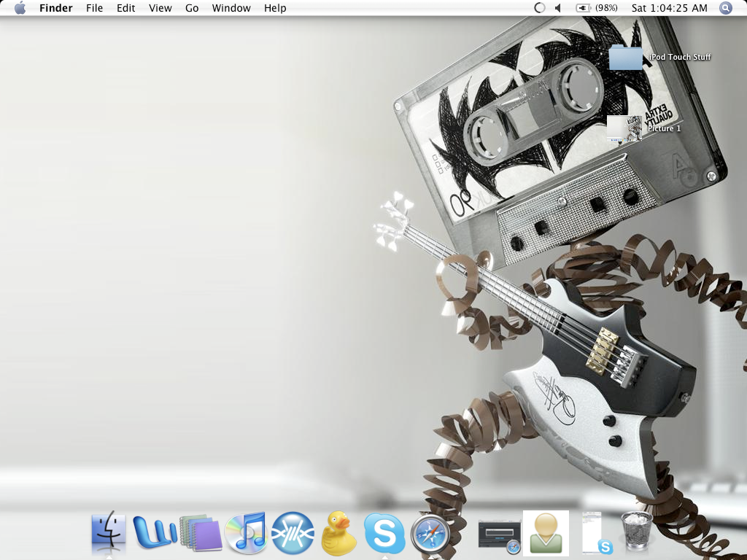Open the purple notebooks app in Dock
This screenshot has height=560, width=747.
click(x=201, y=533)
